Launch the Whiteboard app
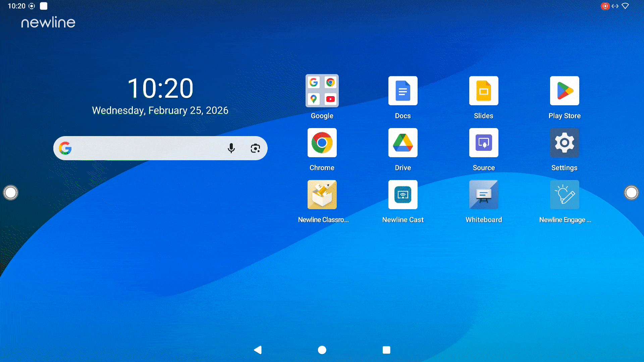The image size is (644, 362). pyautogui.click(x=484, y=195)
